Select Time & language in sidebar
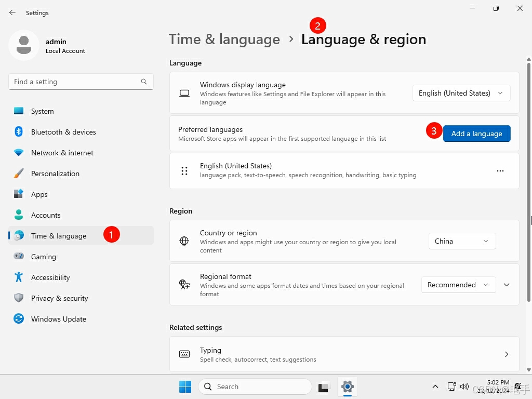The image size is (532, 399). click(81, 236)
